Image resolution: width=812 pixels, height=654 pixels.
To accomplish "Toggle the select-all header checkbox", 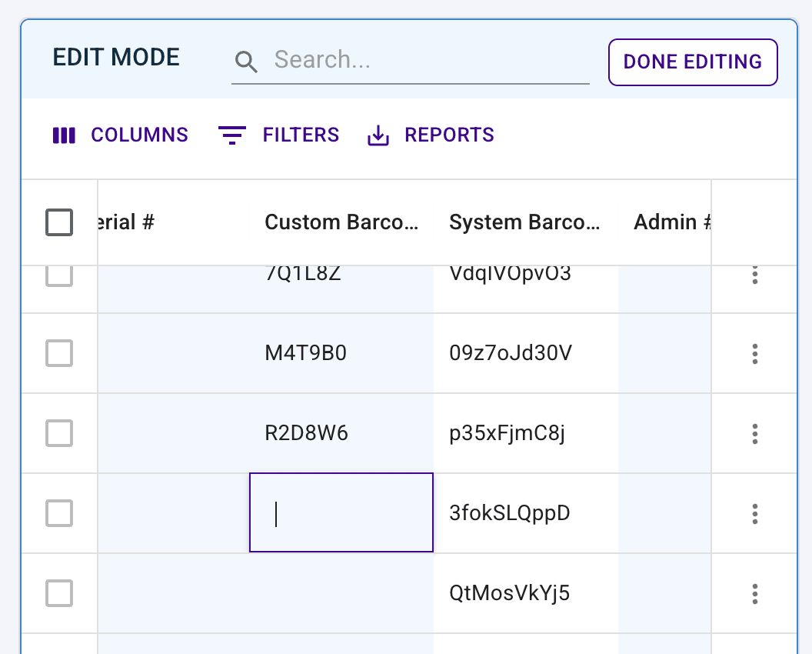I will (x=59, y=222).
